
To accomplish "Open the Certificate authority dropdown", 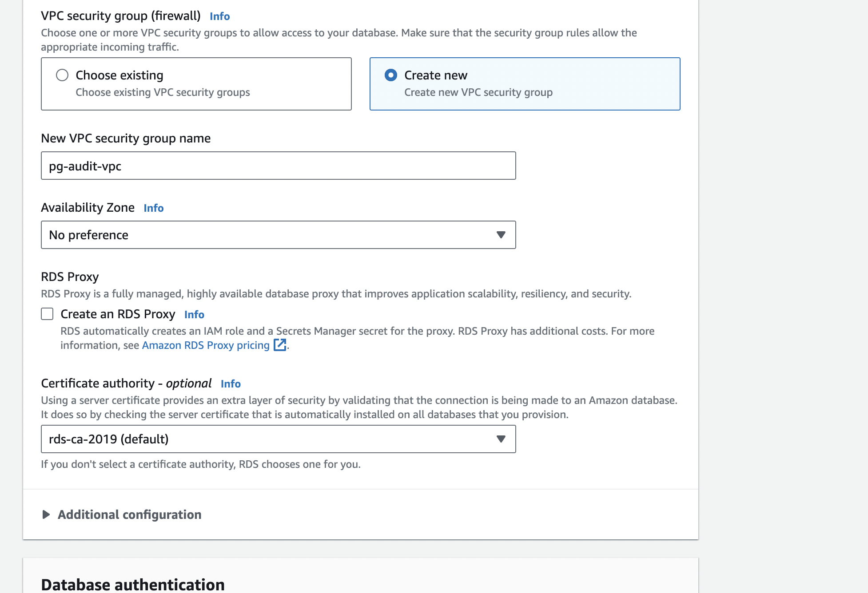I will [x=279, y=439].
